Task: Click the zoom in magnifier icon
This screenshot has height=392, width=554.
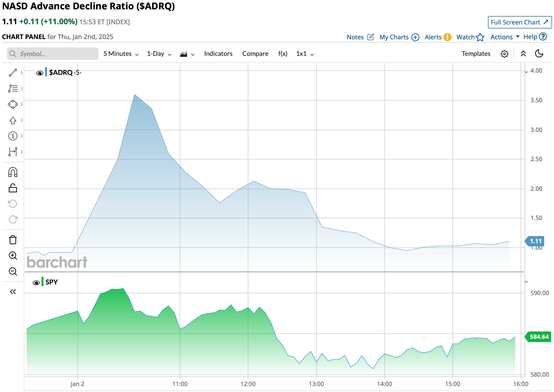Action: point(13,256)
